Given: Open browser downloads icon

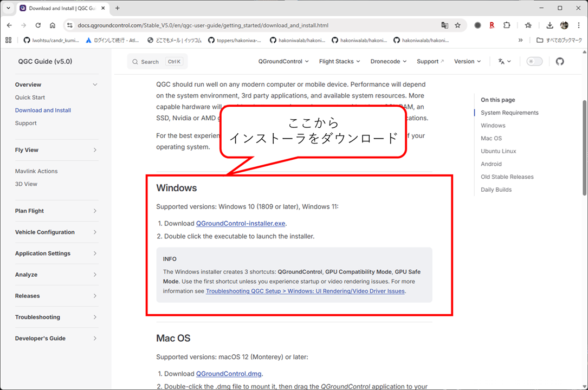Looking at the screenshot, I should [x=550, y=25].
